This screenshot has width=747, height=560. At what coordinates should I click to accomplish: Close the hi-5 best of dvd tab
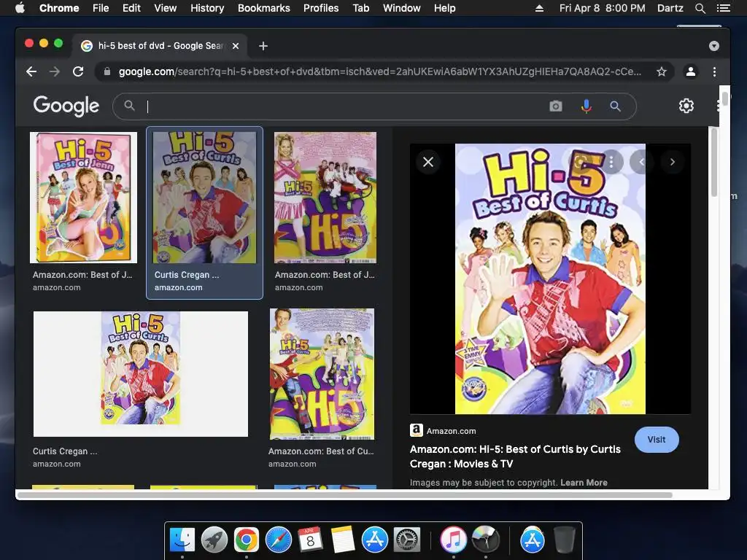click(x=236, y=46)
